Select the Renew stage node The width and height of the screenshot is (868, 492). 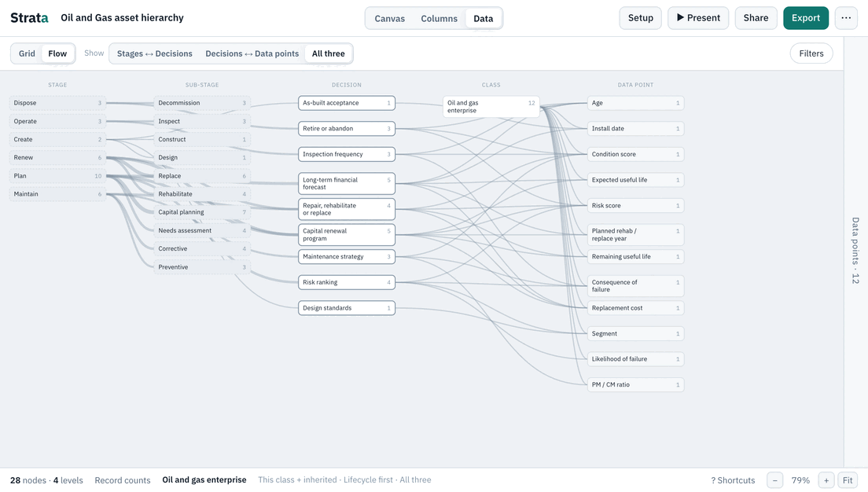click(x=57, y=158)
